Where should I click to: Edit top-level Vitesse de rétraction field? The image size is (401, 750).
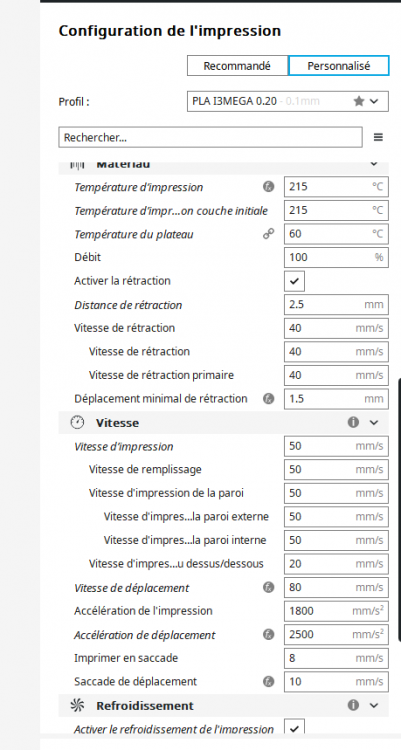point(336,328)
